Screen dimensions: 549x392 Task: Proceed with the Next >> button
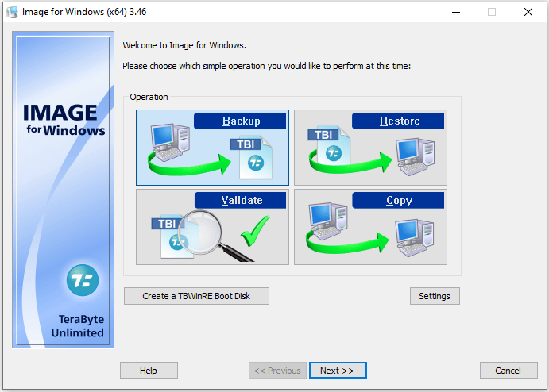point(338,371)
